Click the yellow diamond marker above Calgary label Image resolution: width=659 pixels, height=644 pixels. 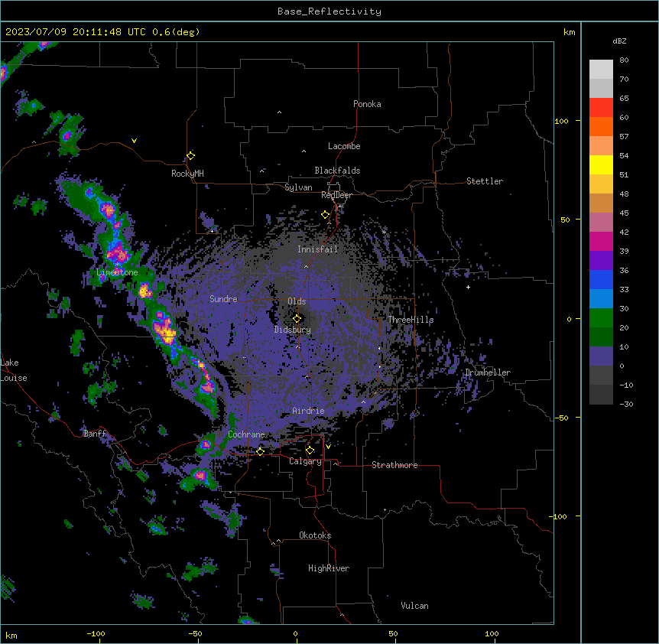[x=310, y=450]
